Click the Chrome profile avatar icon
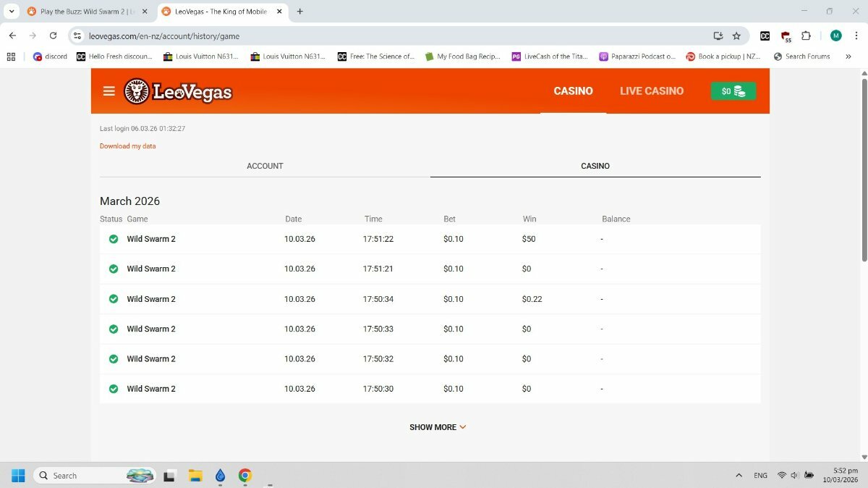 tap(835, 35)
